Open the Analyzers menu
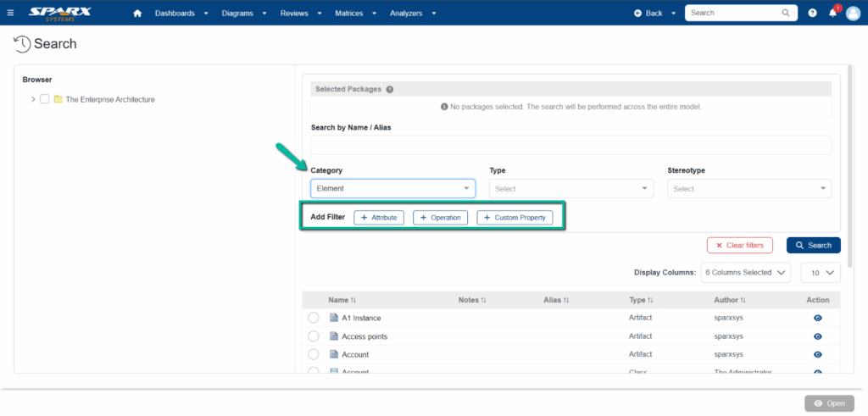This screenshot has height=416, width=868. coord(413,14)
